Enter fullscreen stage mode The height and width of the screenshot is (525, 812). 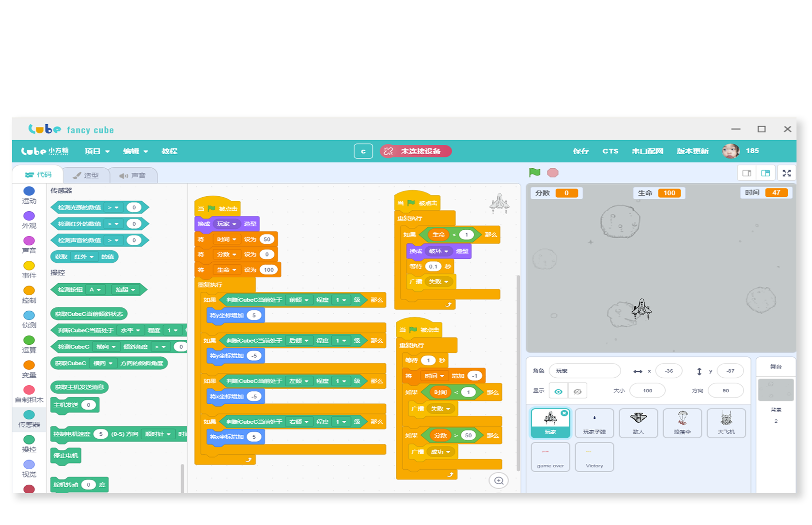(786, 173)
